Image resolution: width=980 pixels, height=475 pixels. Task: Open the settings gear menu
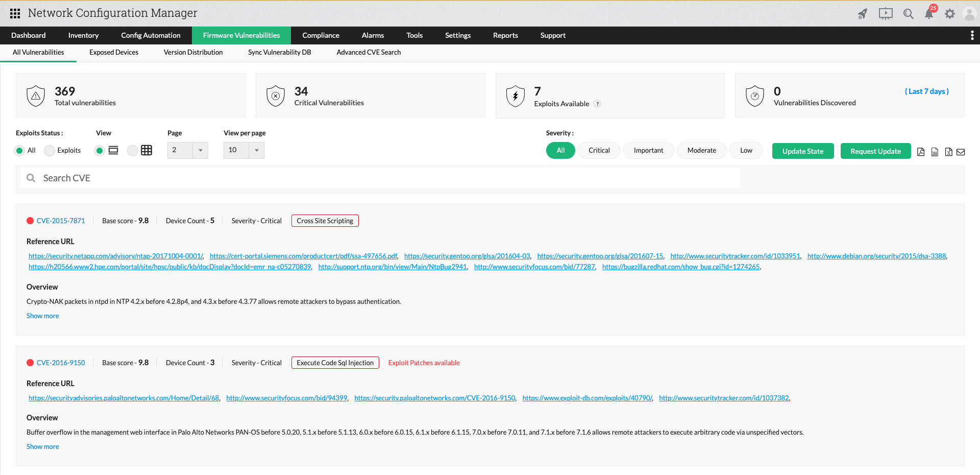point(950,14)
